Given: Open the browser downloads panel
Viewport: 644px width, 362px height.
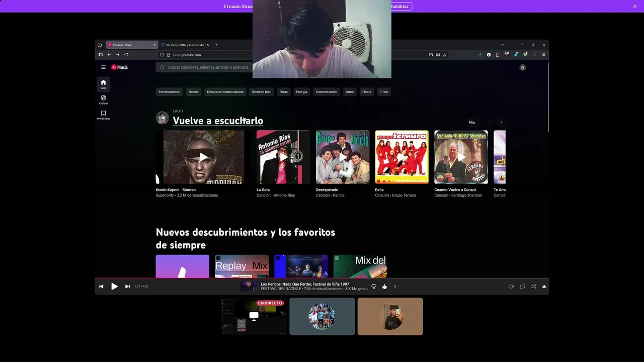Looking at the screenshot, I should click(x=480, y=55).
